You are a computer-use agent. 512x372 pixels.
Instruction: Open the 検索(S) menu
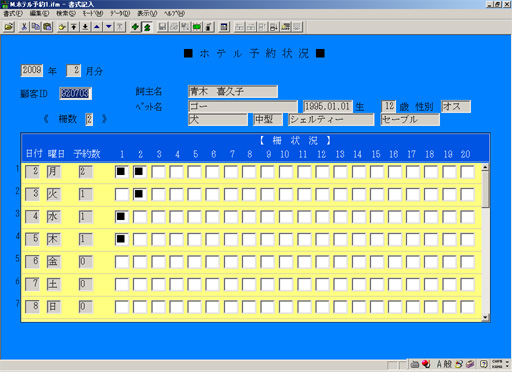point(66,13)
